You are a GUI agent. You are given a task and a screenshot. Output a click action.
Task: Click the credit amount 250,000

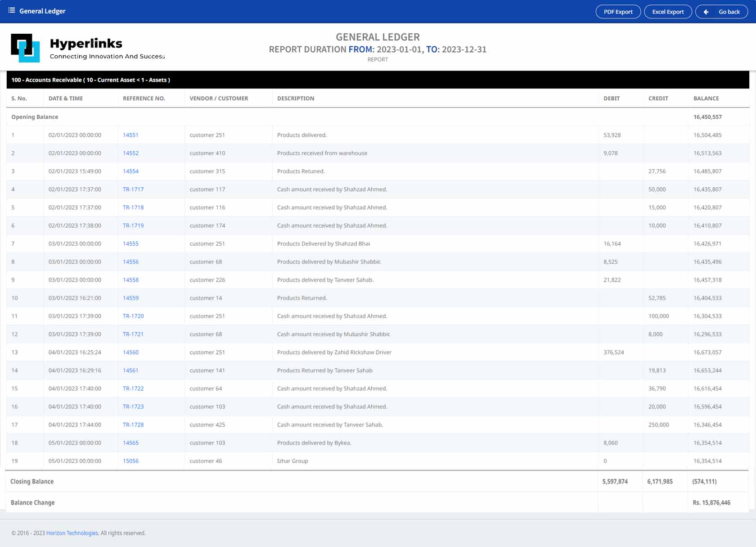pyautogui.click(x=659, y=425)
